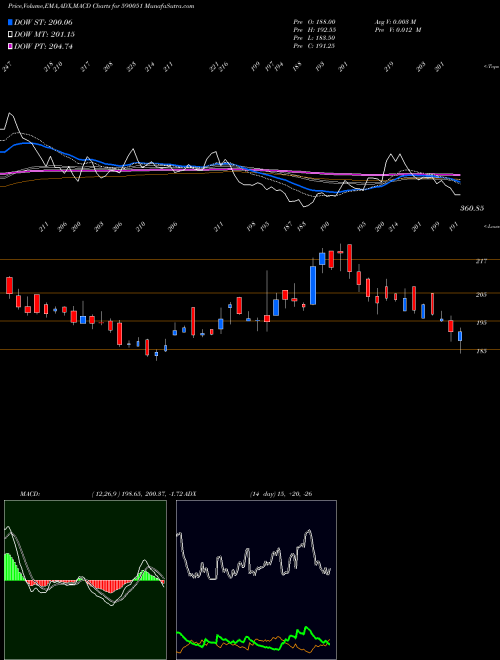Select the 'DOW MT: 201.15' legend text
The height and width of the screenshot is (660, 500).
point(45,35)
